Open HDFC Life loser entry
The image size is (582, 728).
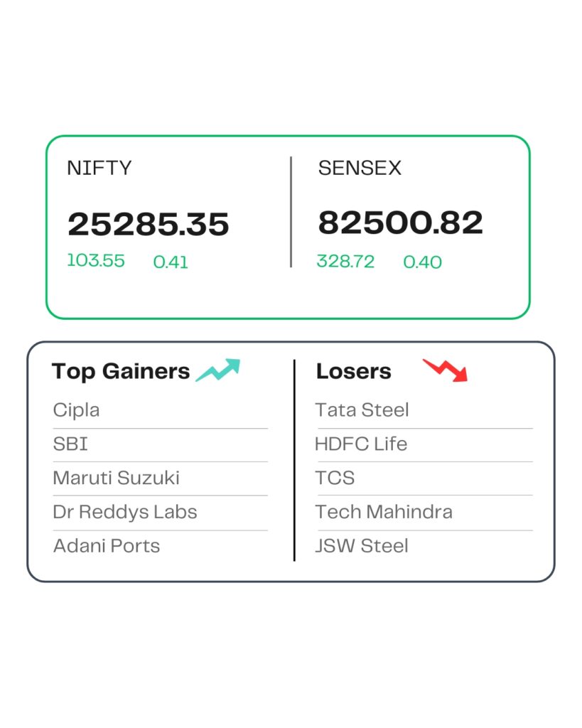tap(361, 444)
